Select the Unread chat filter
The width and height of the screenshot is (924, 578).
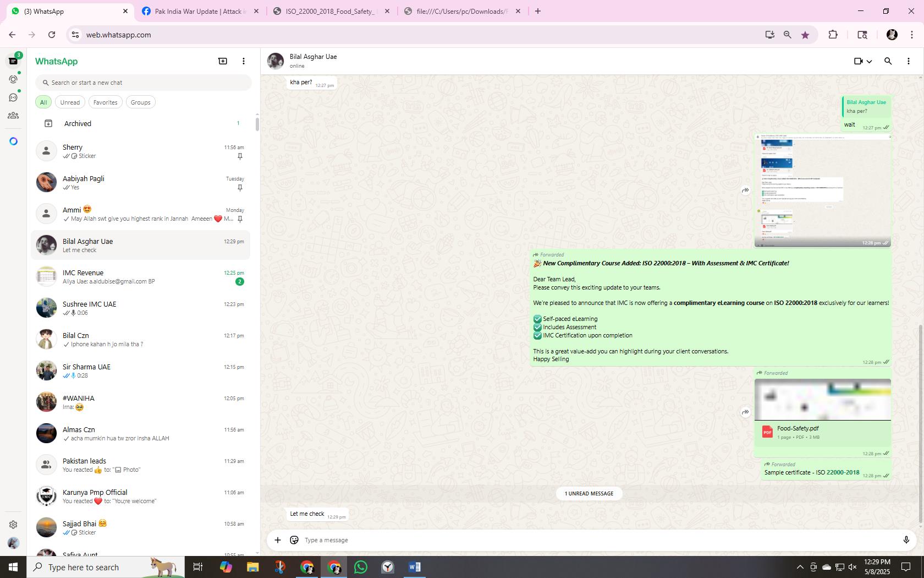click(70, 102)
